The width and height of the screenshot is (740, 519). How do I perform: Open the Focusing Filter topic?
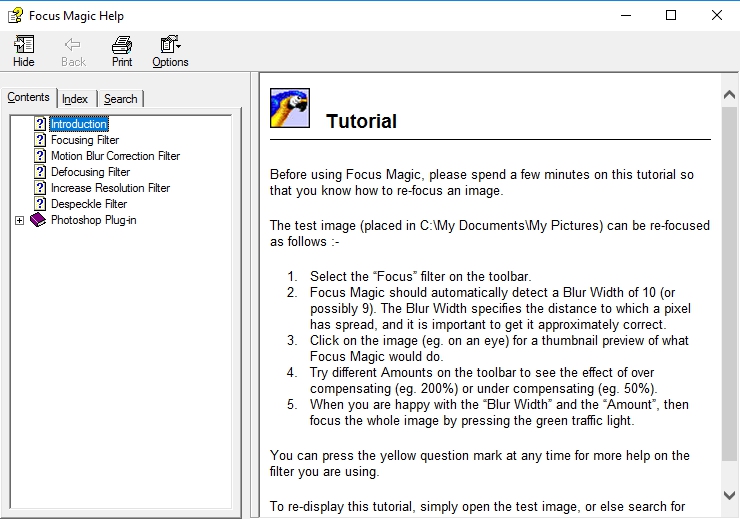pos(85,140)
